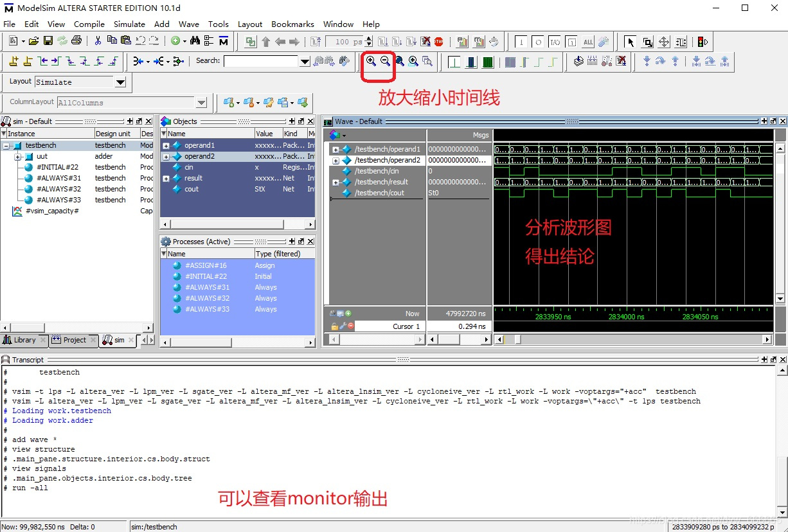The height and width of the screenshot is (532, 788).
Task: Open the File menu
Action: coord(9,24)
